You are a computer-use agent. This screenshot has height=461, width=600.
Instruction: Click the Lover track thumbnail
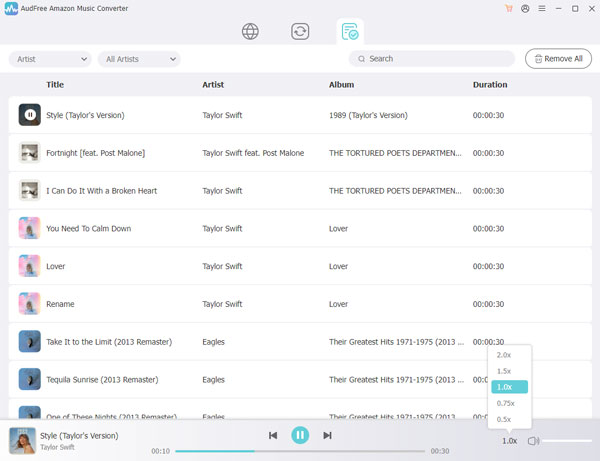(x=30, y=266)
